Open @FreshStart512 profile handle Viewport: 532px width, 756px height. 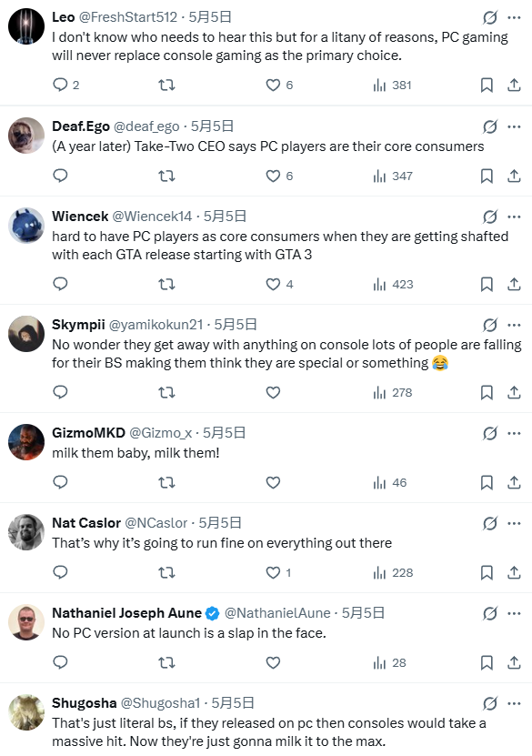127,17
